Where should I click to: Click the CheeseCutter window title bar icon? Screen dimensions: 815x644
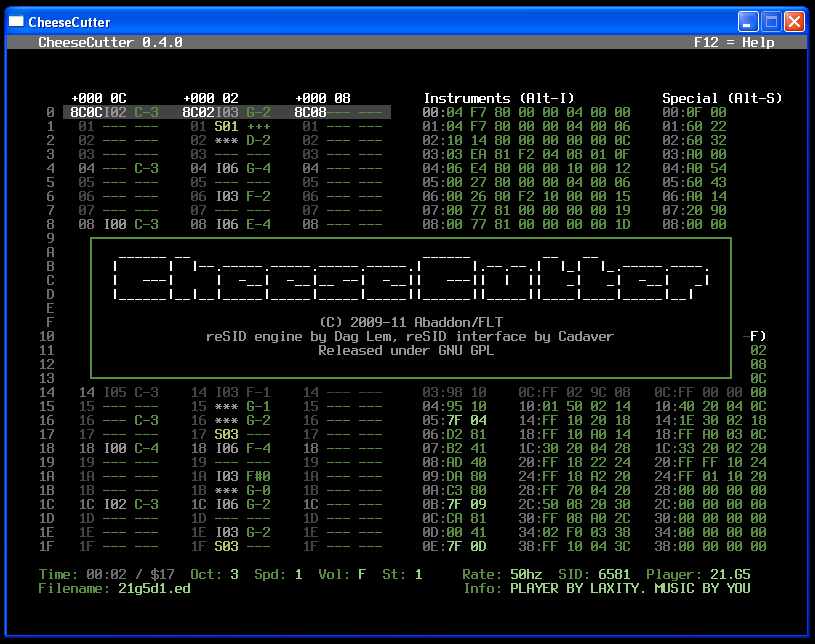pyautogui.click(x=17, y=21)
